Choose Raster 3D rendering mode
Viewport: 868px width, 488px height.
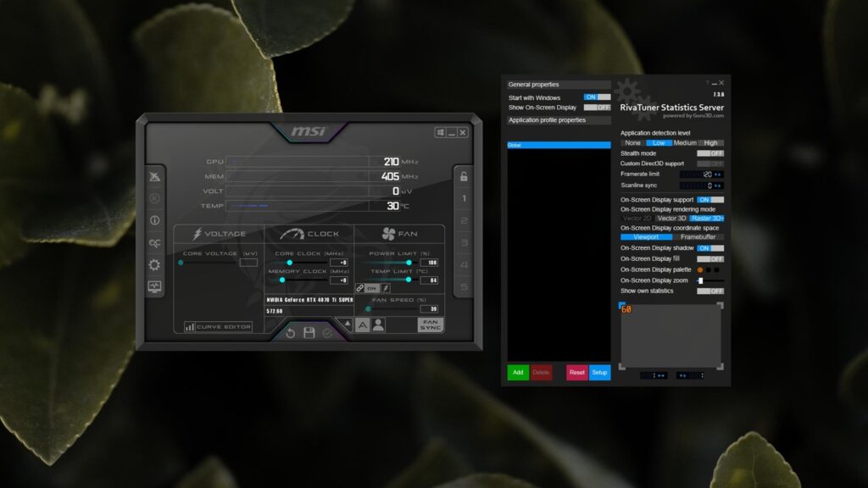pos(707,218)
